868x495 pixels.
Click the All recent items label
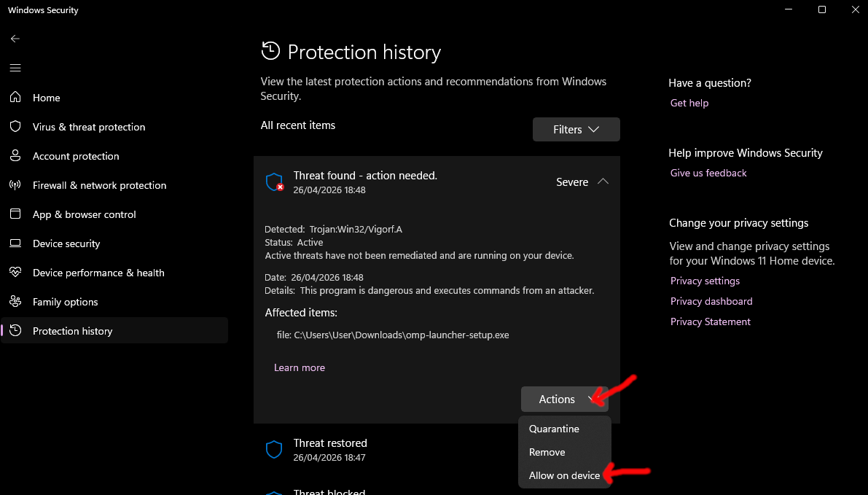(298, 125)
